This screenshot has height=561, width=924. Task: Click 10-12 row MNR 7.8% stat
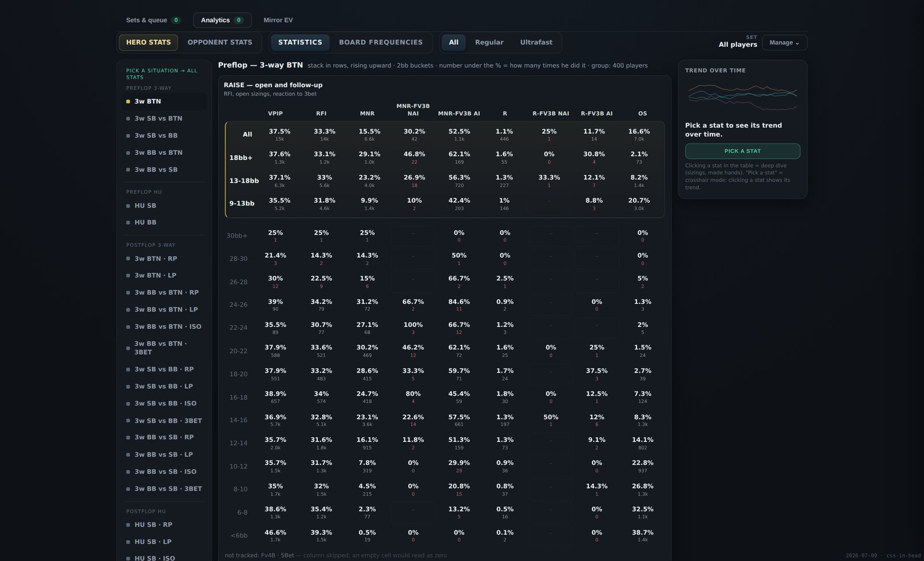pyautogui.click(x=367, y=466)
